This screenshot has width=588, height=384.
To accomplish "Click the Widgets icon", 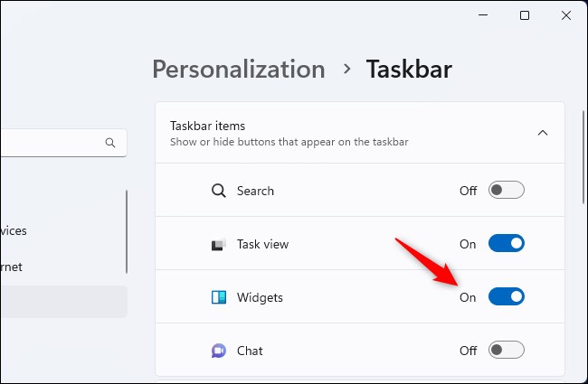I will pos(218,297).
